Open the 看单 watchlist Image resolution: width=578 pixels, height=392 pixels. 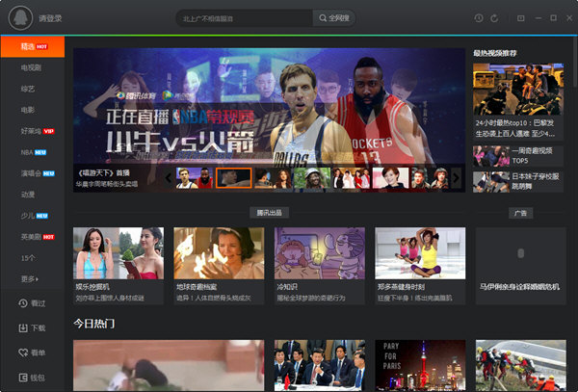click(x=32, y=353)
